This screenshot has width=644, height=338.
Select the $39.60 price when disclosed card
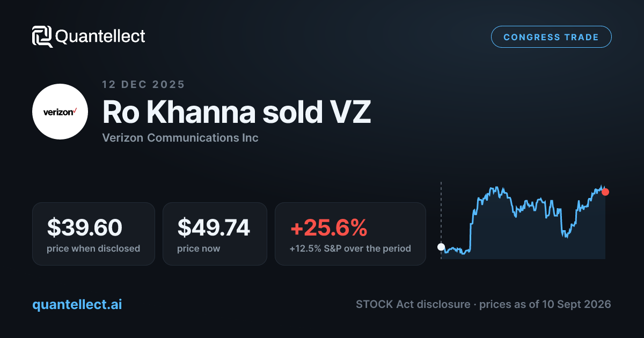coord(93,234)
